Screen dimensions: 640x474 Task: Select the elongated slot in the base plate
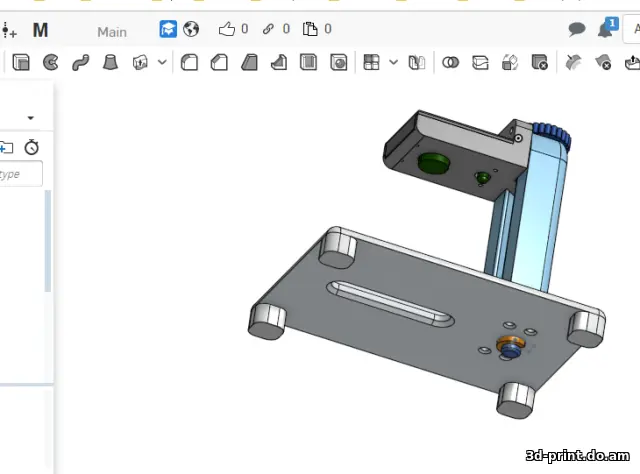[391, 304]
